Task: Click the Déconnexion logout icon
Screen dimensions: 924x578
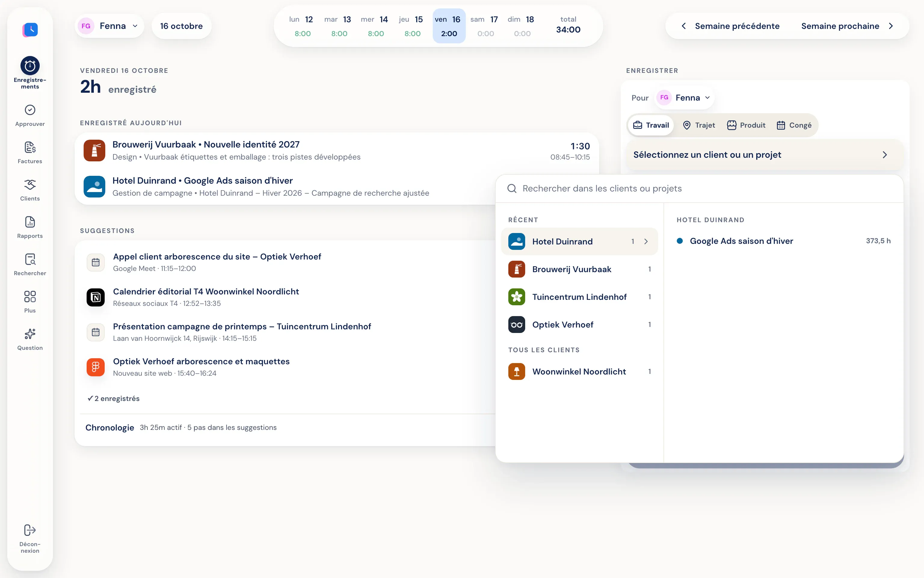Action: [x=30, y=530]
